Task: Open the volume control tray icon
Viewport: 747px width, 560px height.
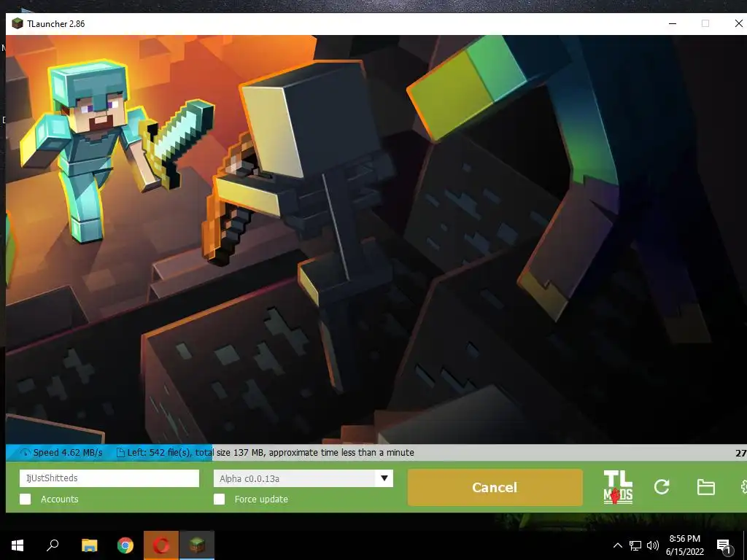Action: (653, 545)
